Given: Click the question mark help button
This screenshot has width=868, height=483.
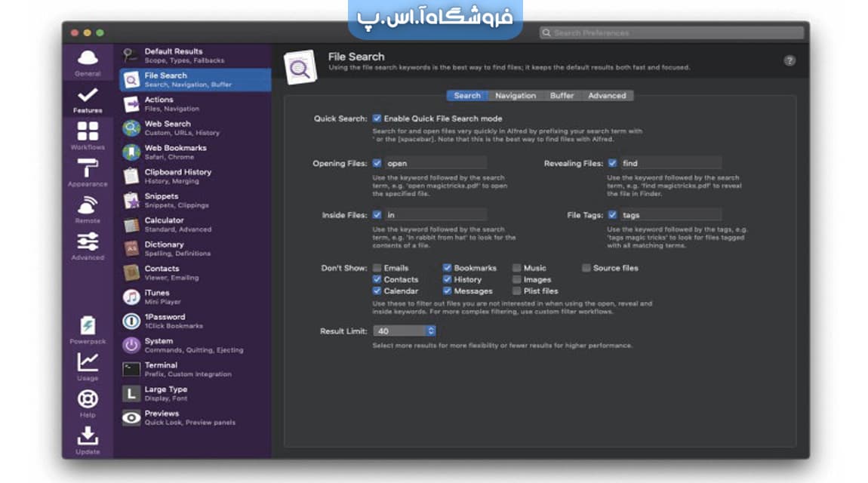Looking at the screenshot, I should [790, 61].
